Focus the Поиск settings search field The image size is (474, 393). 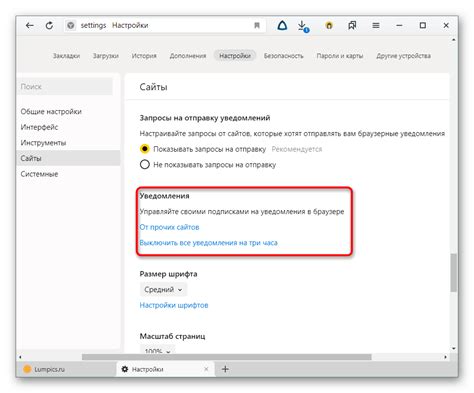click(65, 87)
